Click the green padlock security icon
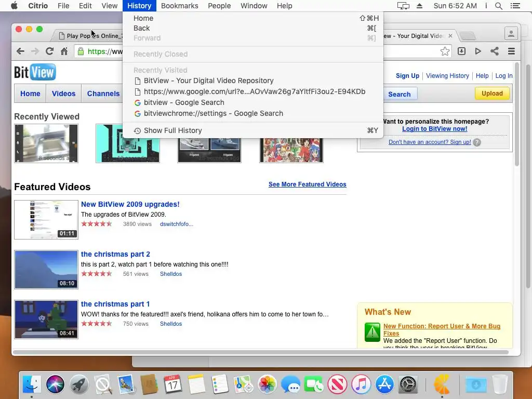Viewport: 532px width, 399px height. click(81, 51)
